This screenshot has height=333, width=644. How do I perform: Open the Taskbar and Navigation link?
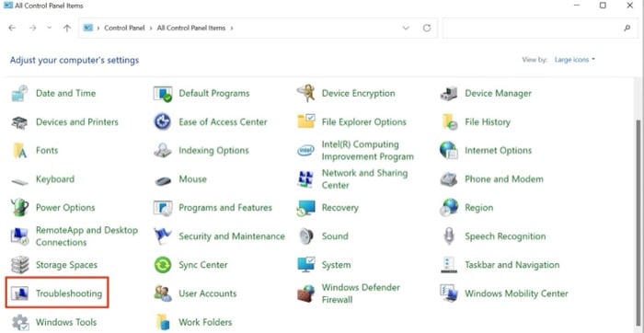[512, 265]
